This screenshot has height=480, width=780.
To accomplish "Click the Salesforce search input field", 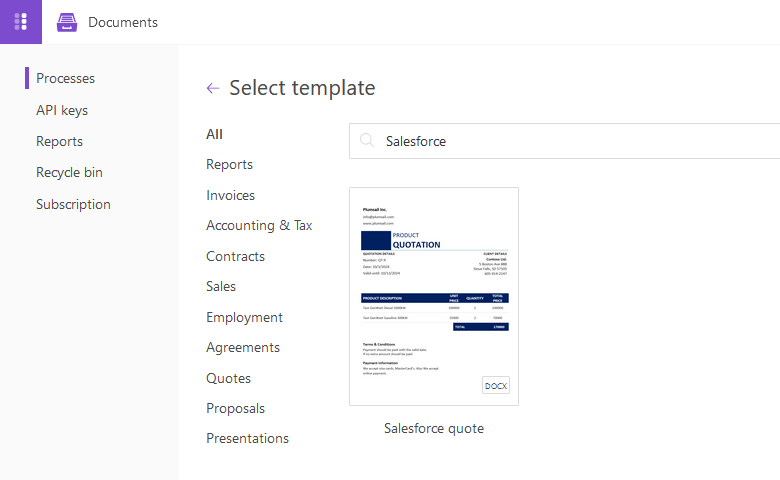I will pos(565,141).
